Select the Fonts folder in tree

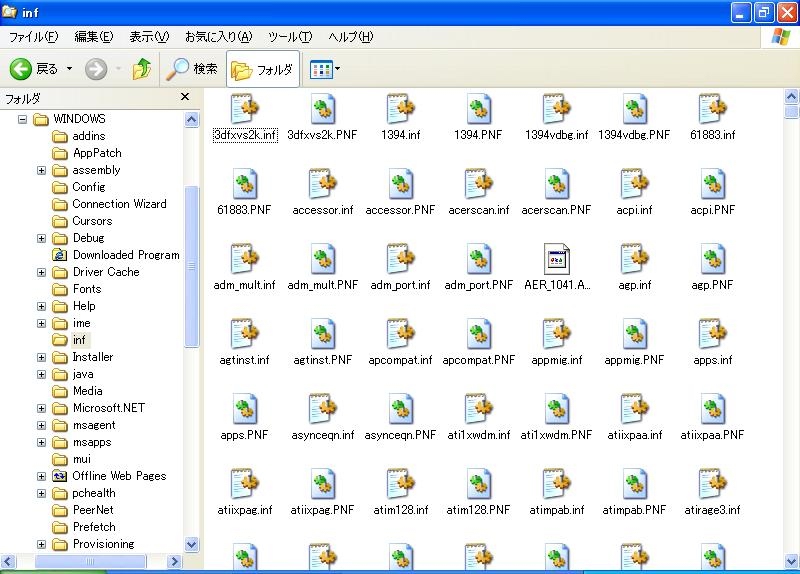[87, 289]
